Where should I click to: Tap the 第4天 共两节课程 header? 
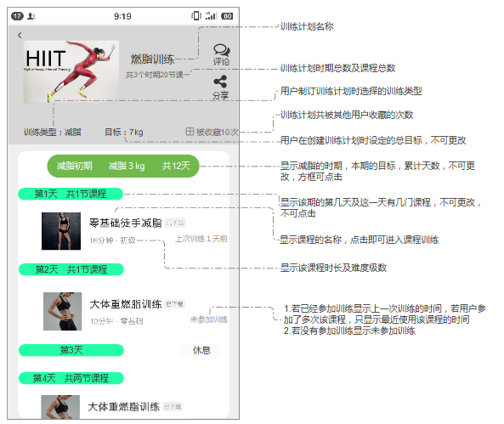(71, 378)
